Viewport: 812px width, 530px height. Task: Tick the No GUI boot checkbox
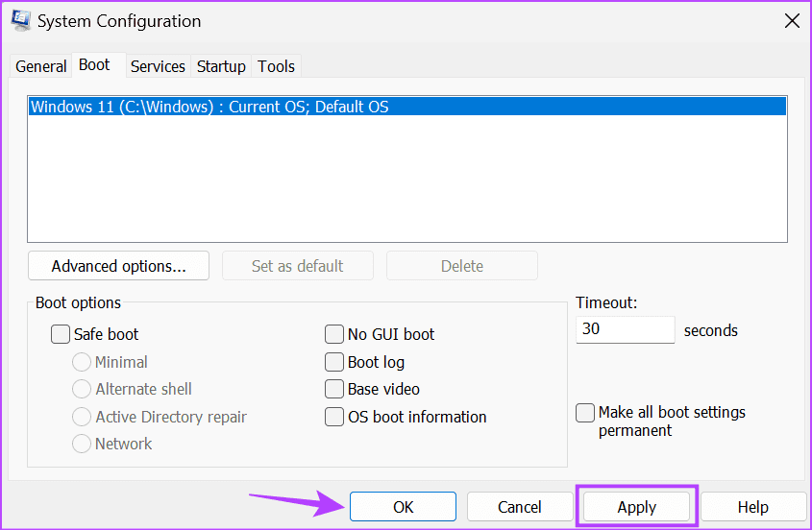pos(334,334)
